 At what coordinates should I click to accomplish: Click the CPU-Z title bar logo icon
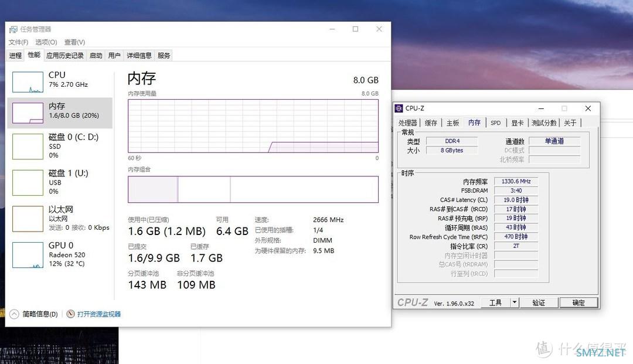(x=399, y=108)
